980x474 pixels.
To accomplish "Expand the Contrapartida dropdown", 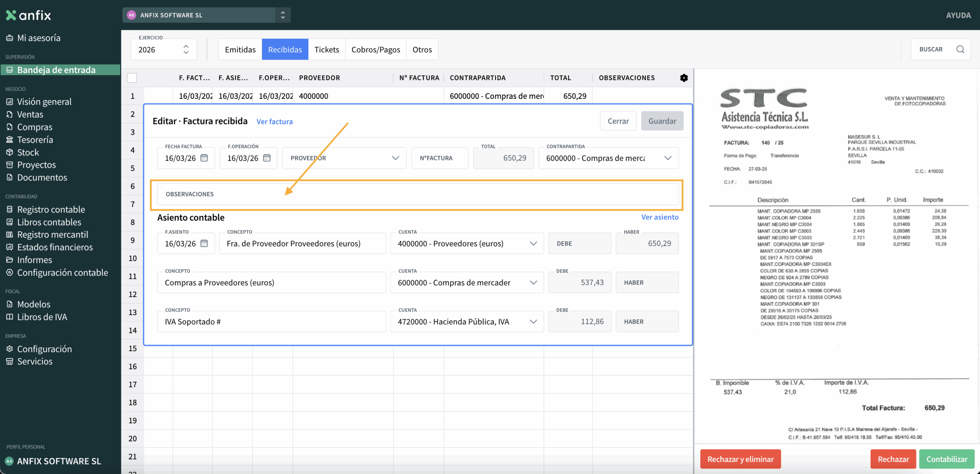I will click(668, 158).
